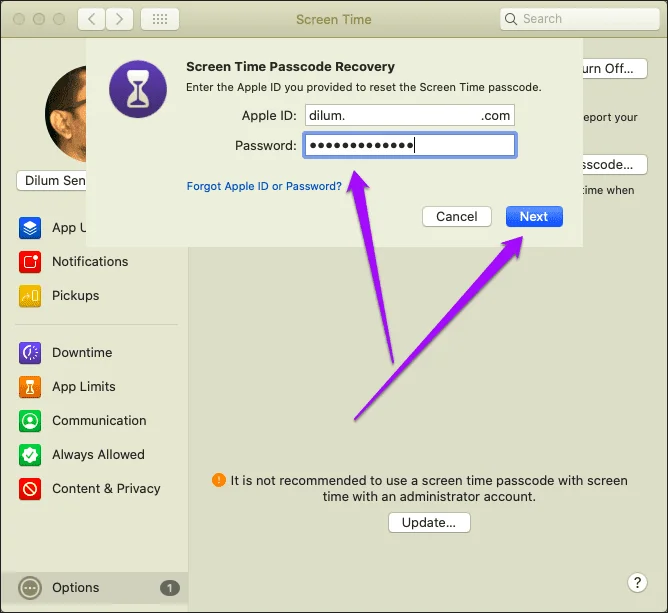Open the Always Allowed checkmark icon
The width and height of the screenshot is (668, 613).
[x=30, y=455]
